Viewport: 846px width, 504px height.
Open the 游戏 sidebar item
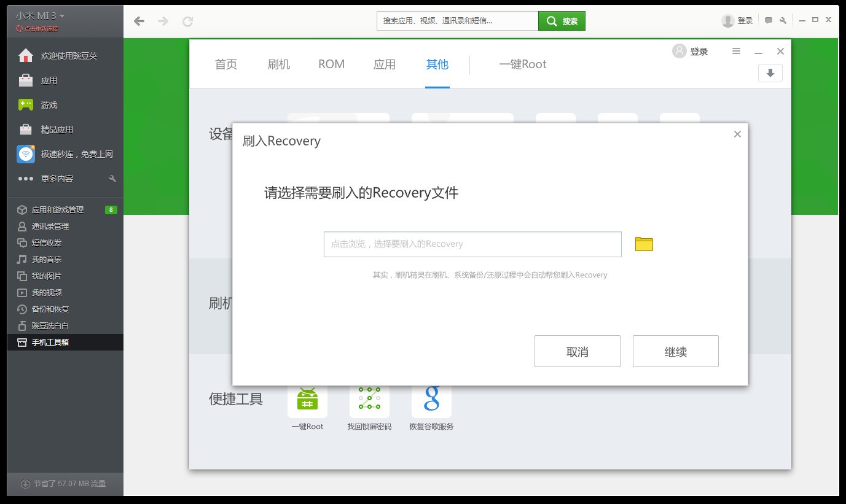(65, 105)
